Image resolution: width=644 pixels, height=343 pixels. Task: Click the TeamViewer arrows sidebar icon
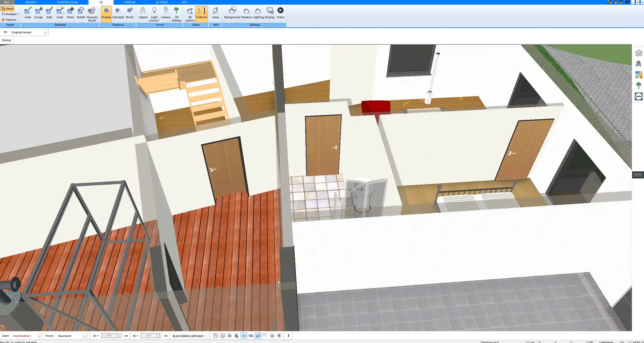tap(639, 96)
